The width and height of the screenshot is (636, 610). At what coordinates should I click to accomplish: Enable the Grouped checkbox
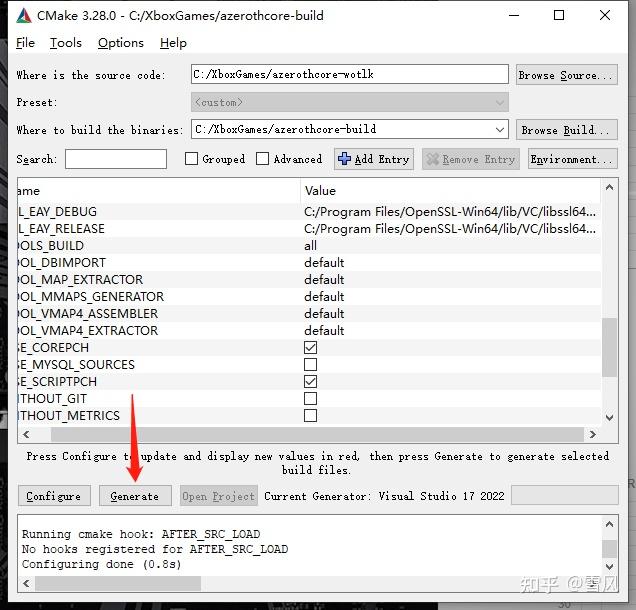pyautogui.click(x=192, y=159)
